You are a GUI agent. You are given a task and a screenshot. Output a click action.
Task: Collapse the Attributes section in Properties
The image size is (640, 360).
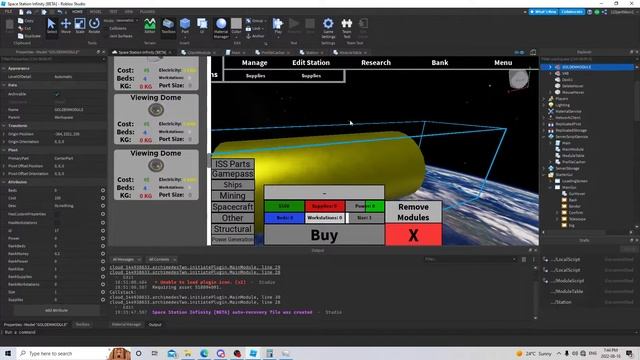[4, 182]
